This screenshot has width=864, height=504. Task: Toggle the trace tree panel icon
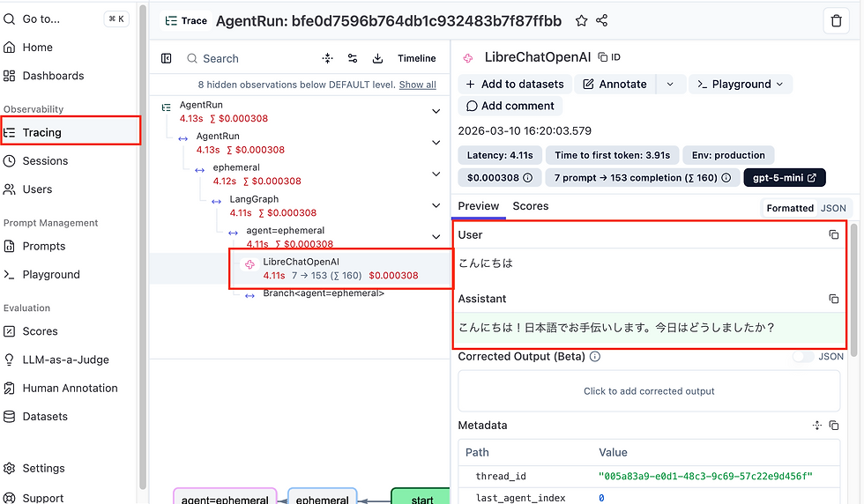(x=167, y=58)
